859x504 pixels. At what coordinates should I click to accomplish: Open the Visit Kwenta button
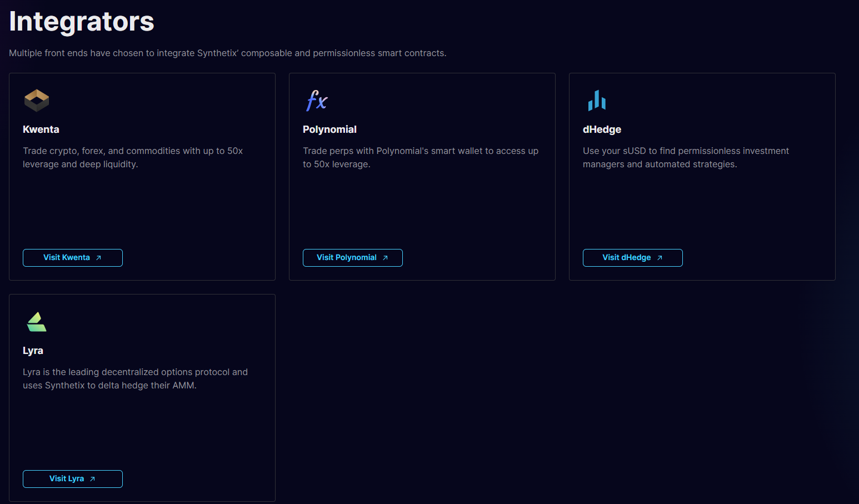click(73, 258)
